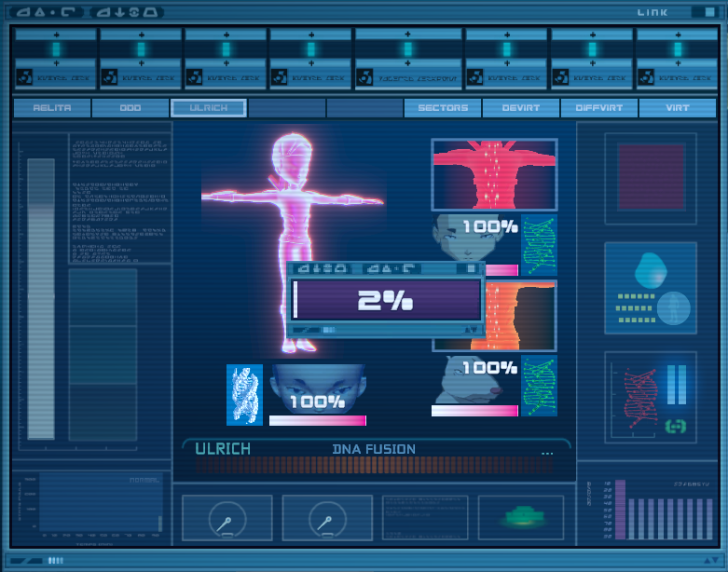Switch to the AELITA tab
The width and height of the screenshot is (728, 572).
(52, 108)
